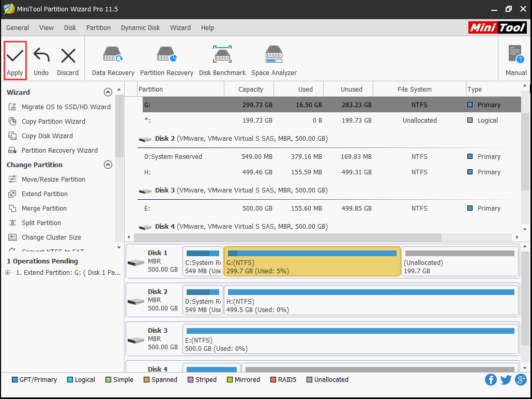Screen dimensions: 532x399
Task: Sort by Capacity column header
Action: (249, 90)
